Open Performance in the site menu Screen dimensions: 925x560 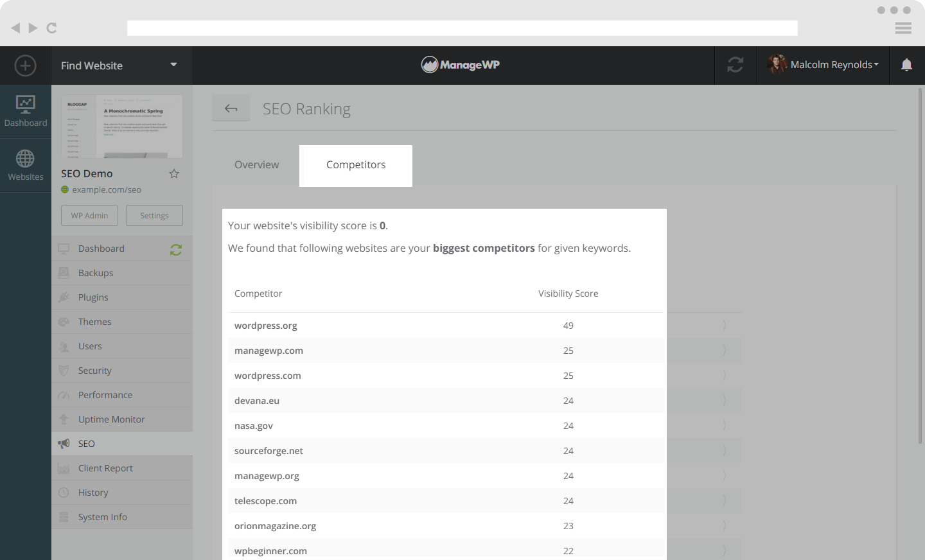[x=122, y=395]
